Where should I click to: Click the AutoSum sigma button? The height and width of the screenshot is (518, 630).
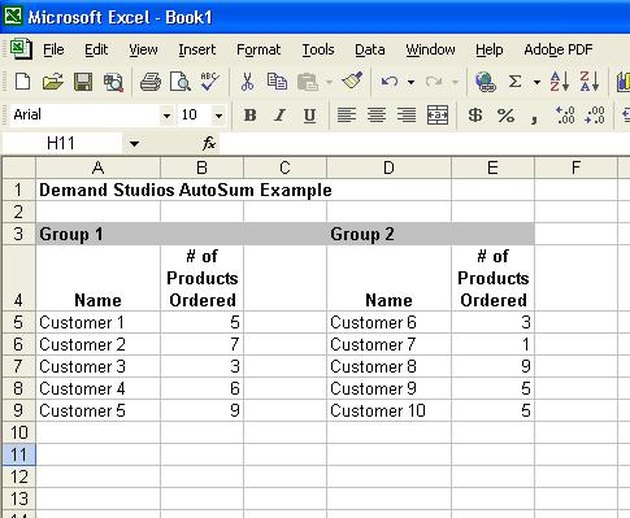(515, 82)
